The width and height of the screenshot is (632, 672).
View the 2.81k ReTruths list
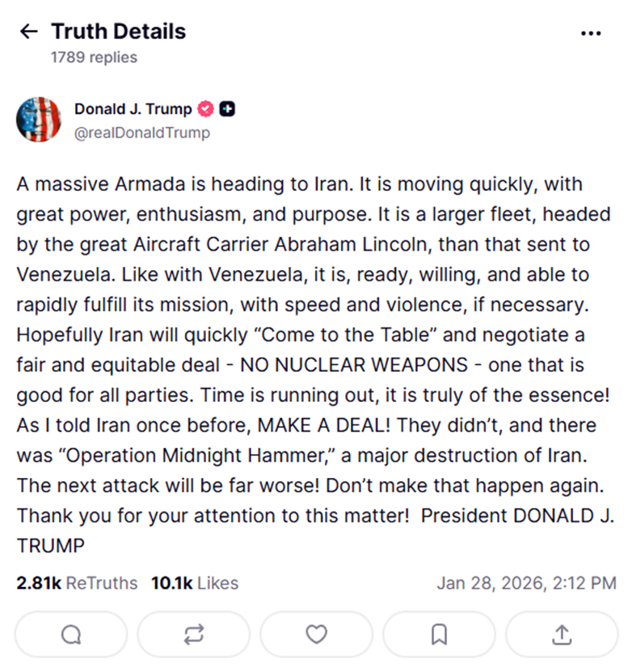77,582
